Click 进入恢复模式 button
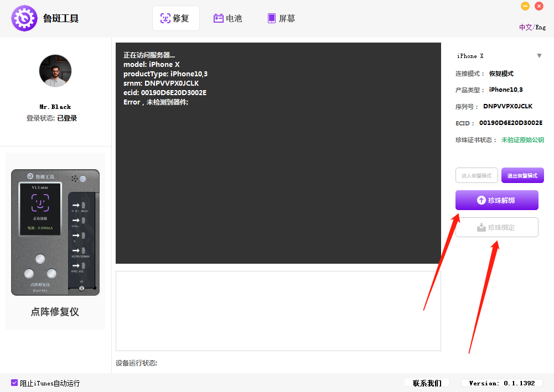The width and height of the screenshot is (554, 392). pyautogui.click(x=477, y=176)
